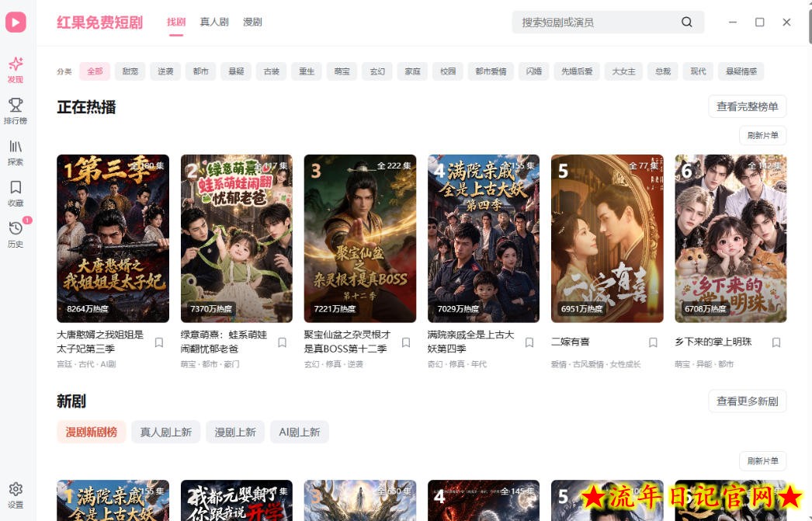Viewport: 812px width, 521px height.
Task: Filter by the 悬疑 category
Action: point(236,71)
